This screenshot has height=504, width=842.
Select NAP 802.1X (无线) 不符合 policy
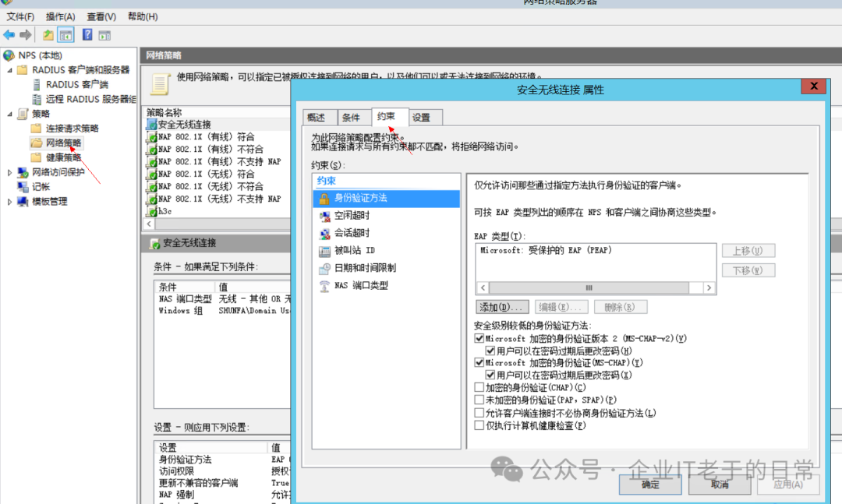[x=211, y=187]
